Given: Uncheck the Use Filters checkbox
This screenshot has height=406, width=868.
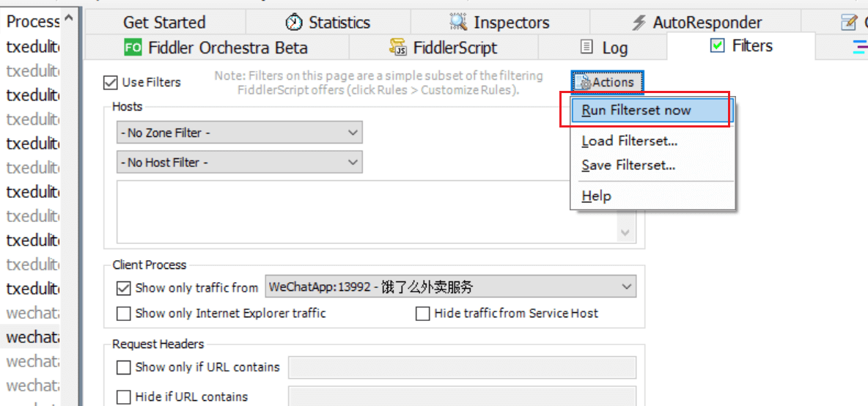Looking at the screenshot, I should coord(111,83).
